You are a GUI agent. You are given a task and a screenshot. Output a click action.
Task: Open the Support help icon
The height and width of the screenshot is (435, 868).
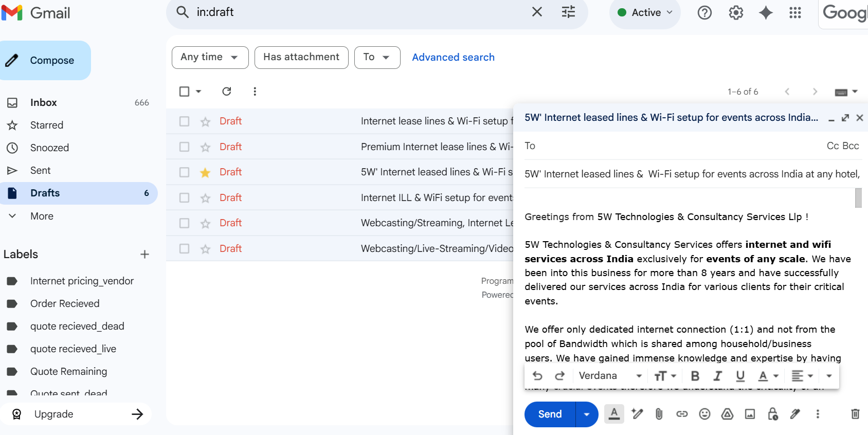coord(704,12)
